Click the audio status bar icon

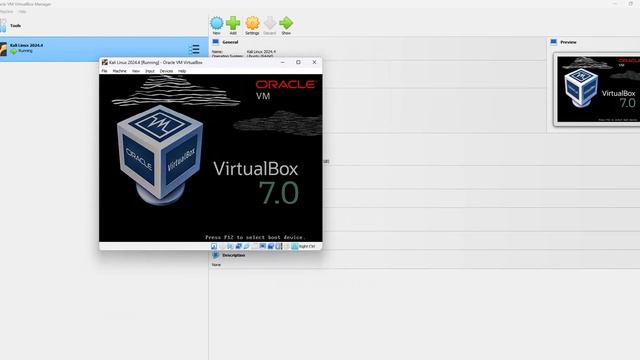point(230,247)
